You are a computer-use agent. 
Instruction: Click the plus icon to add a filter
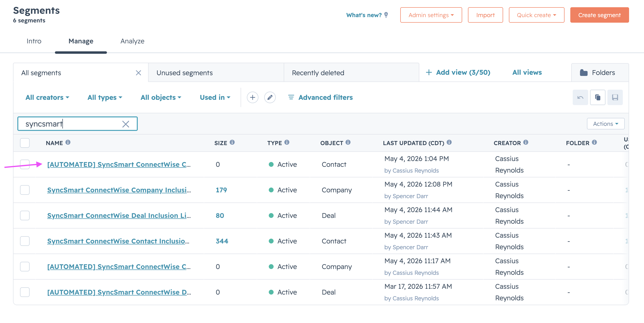click(252, 97)
